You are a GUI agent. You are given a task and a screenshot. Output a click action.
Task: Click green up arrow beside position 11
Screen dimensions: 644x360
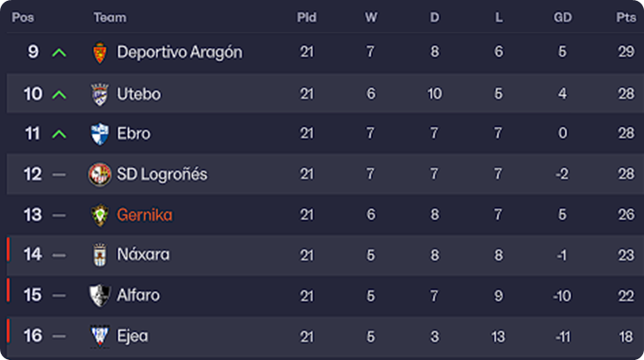click(x=59, y=134)
